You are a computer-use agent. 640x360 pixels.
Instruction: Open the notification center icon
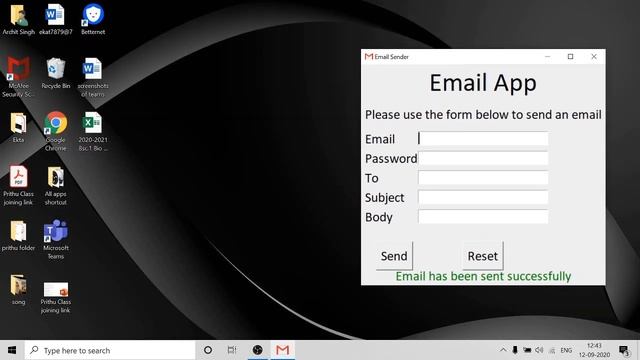pyautogui.click(x=624, y=350)
